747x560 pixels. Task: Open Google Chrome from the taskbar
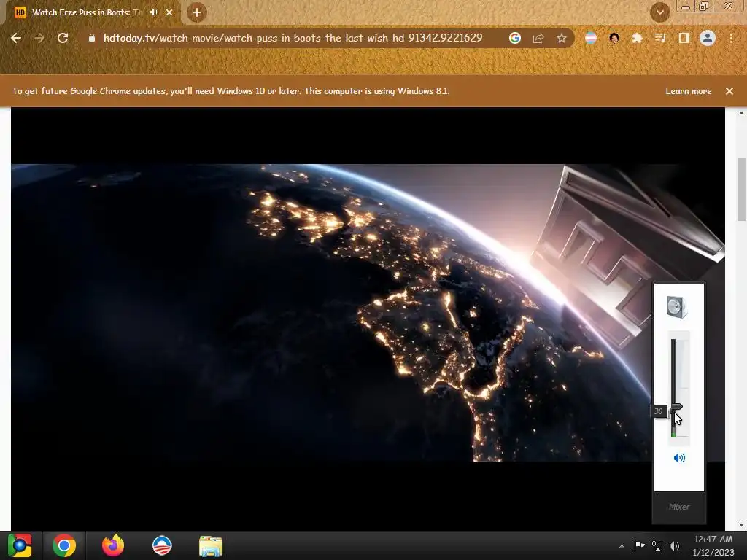[x=64, y=545]
